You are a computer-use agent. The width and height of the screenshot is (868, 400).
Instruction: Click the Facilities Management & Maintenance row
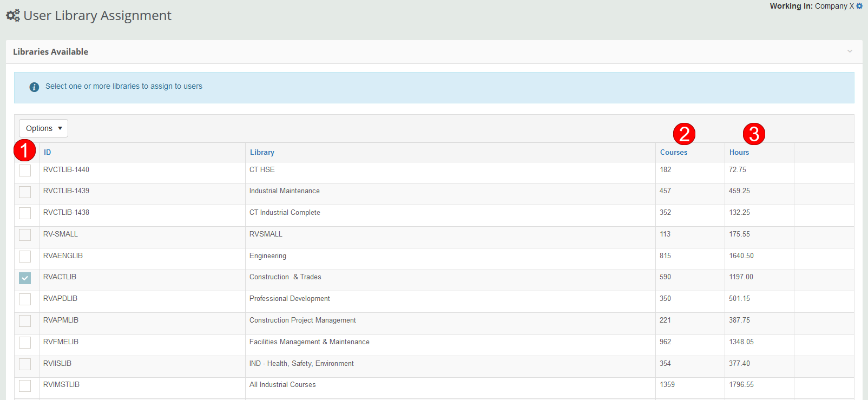click(310, 342)
